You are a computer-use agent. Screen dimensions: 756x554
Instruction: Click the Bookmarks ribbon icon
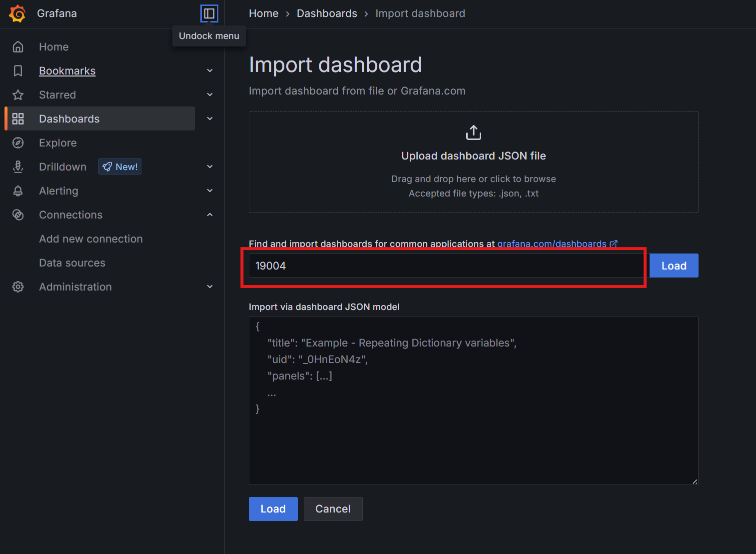(18, 71)
